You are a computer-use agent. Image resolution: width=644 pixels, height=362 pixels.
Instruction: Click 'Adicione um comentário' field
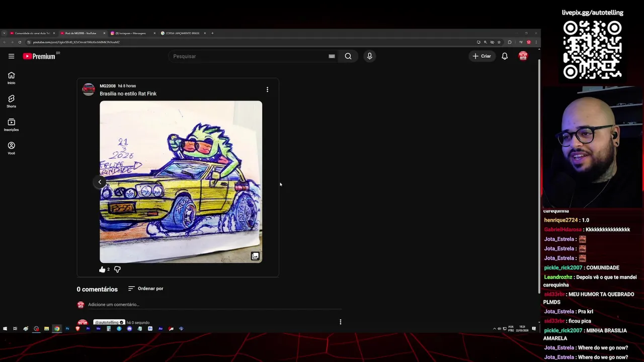point(215,305)
